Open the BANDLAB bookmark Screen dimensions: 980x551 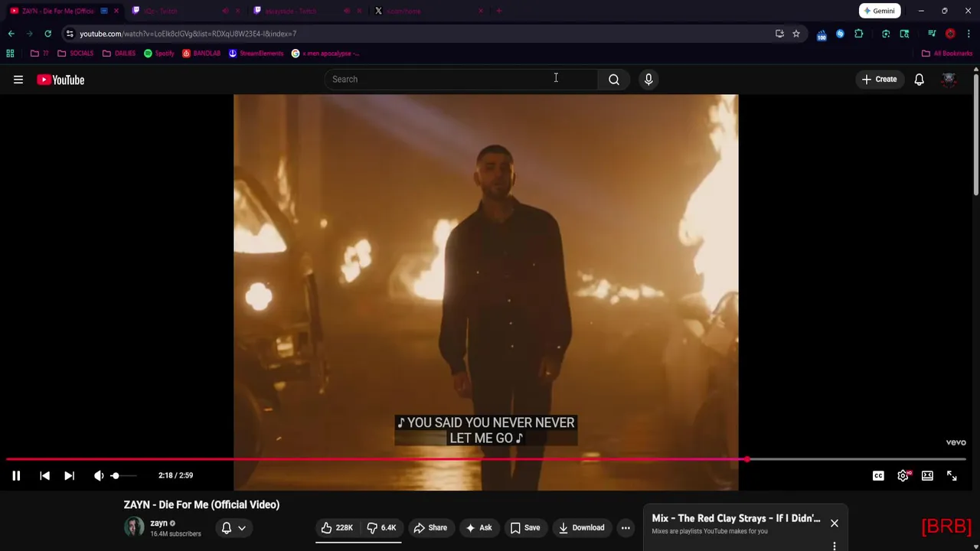click(201, 54)
